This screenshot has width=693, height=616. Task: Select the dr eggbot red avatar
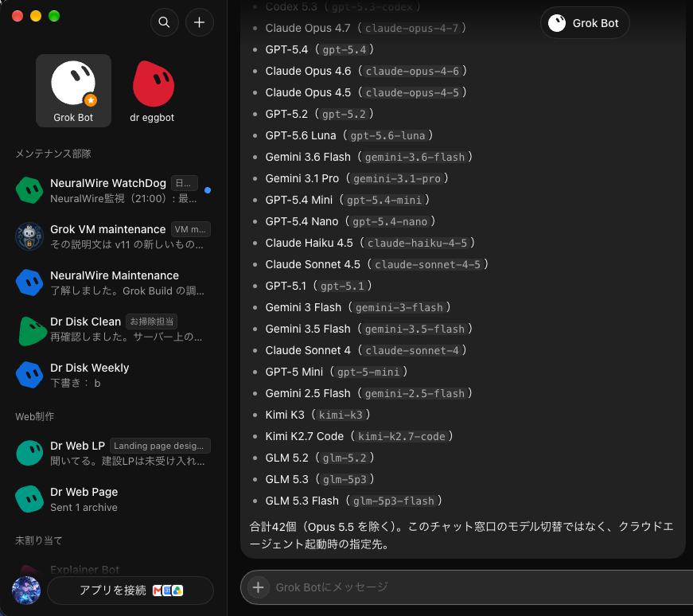[154, 84]
